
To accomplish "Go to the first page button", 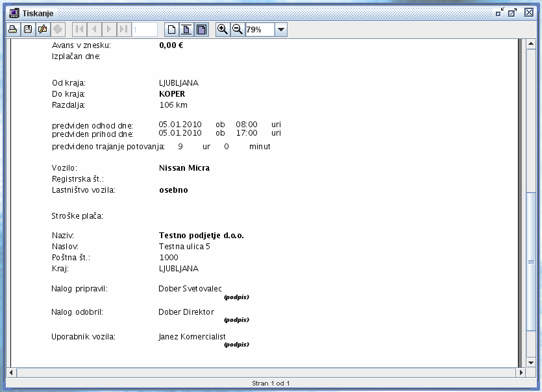I will [x=79, y=29].
